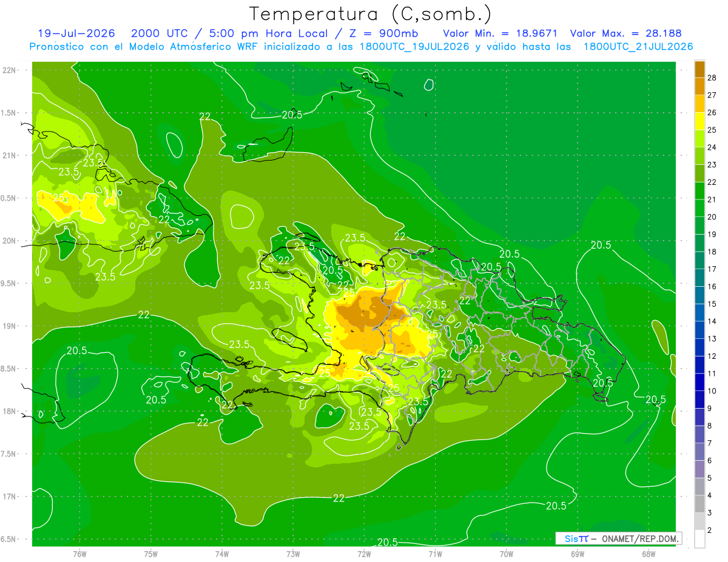Select the valid-until time '1800UTC_21JUL2026'
The image size is (728, 562).
tap(638, 47)
